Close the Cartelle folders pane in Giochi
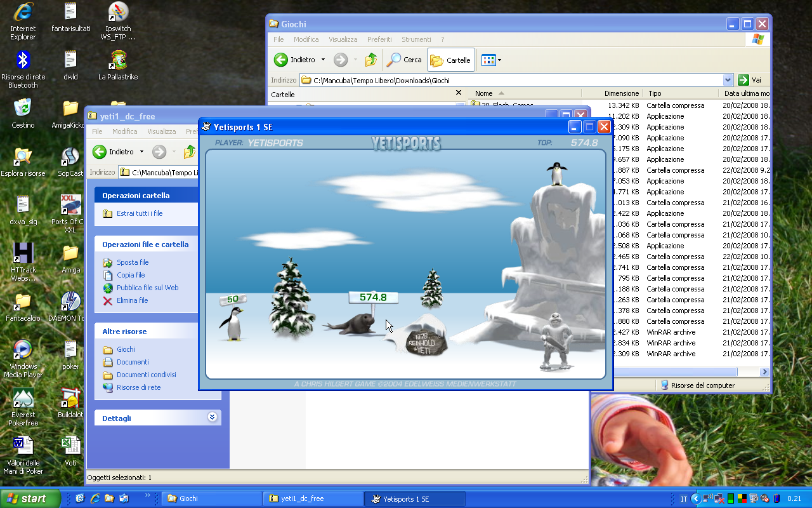Viewport: 812px width, 508px height. click(459, 93)
